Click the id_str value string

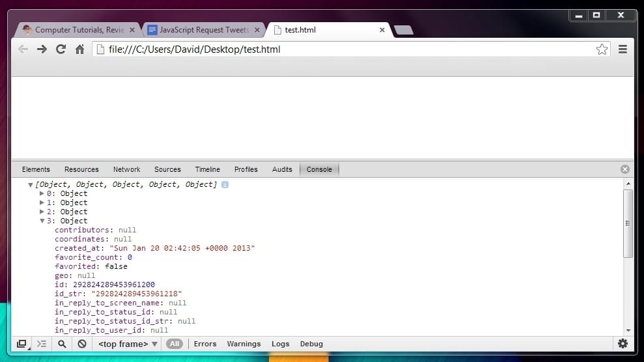[x=136, y=294]
